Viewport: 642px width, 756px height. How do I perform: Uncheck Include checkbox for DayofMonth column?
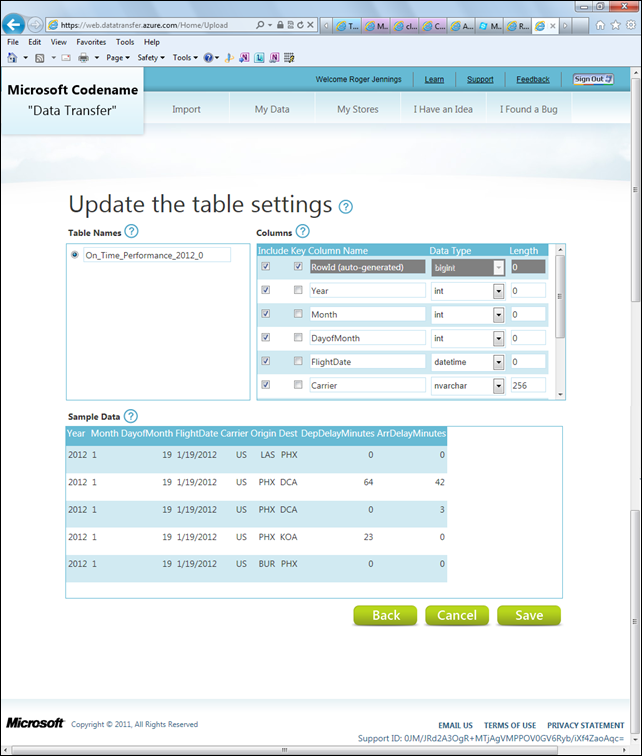coord(266,337)
